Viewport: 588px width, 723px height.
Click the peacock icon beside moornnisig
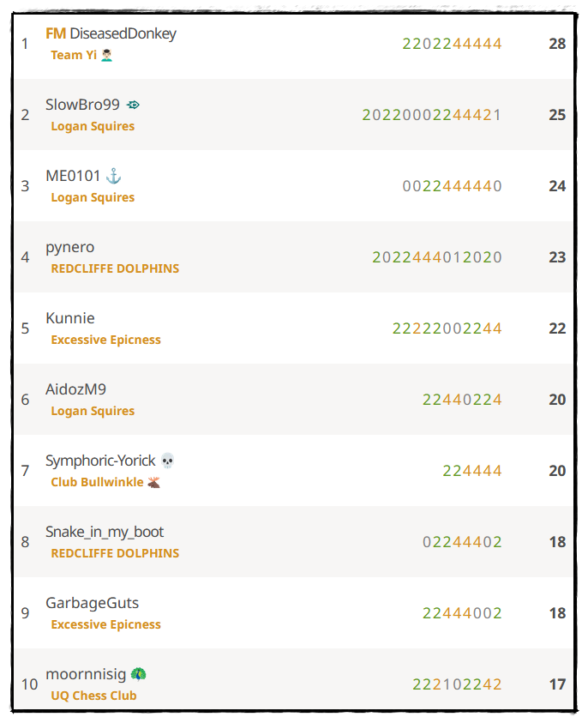[x=138, y=674]
